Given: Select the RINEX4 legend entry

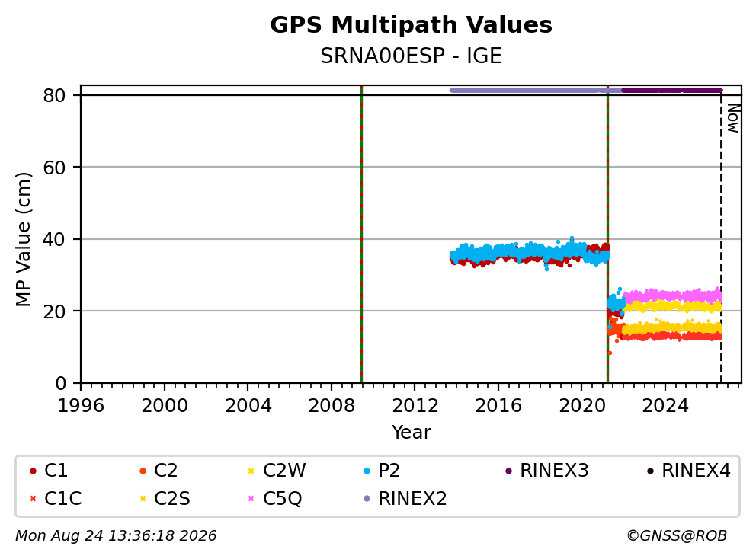Looking at the screenshot, I should (x=688, y=471).
